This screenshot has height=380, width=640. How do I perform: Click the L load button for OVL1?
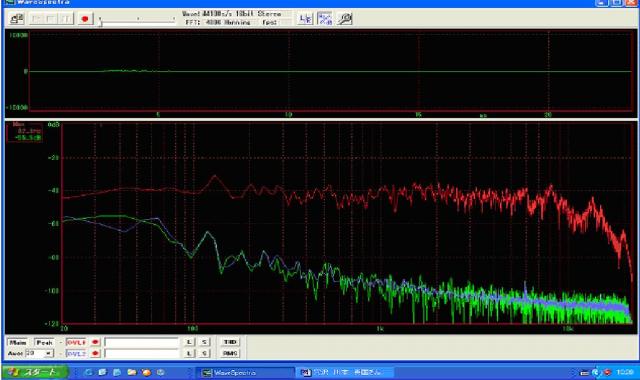(189, 342)
